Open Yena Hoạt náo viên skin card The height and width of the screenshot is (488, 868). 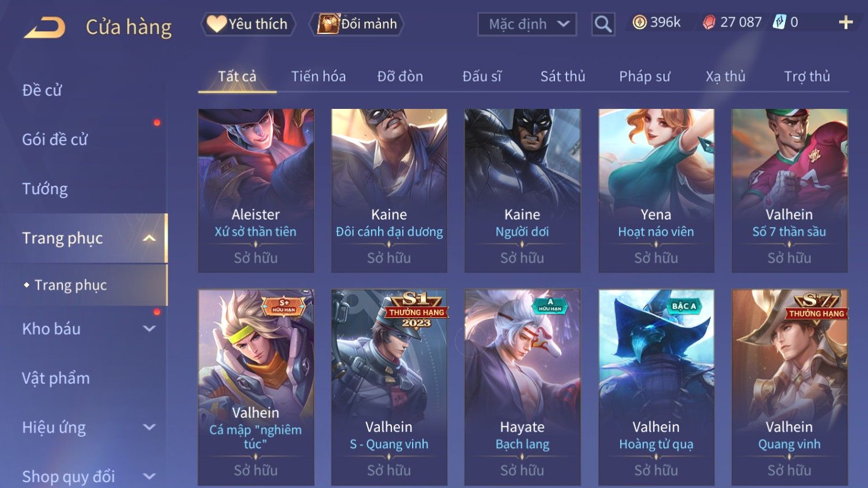pos(656,190)
